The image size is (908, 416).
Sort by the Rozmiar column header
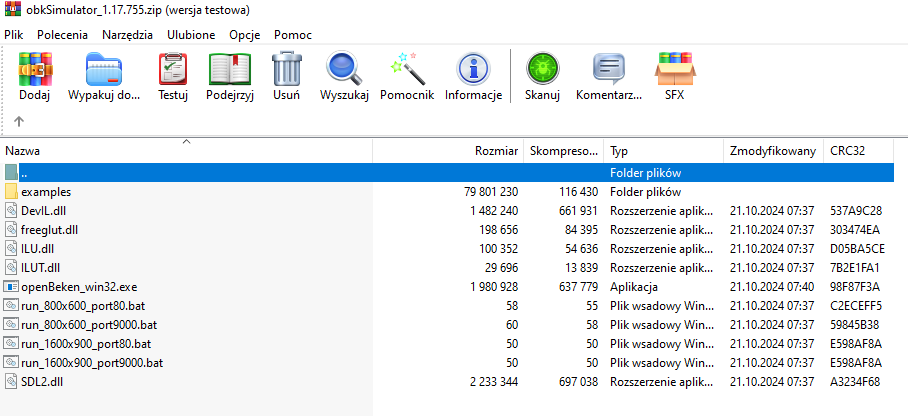point(448,151)
